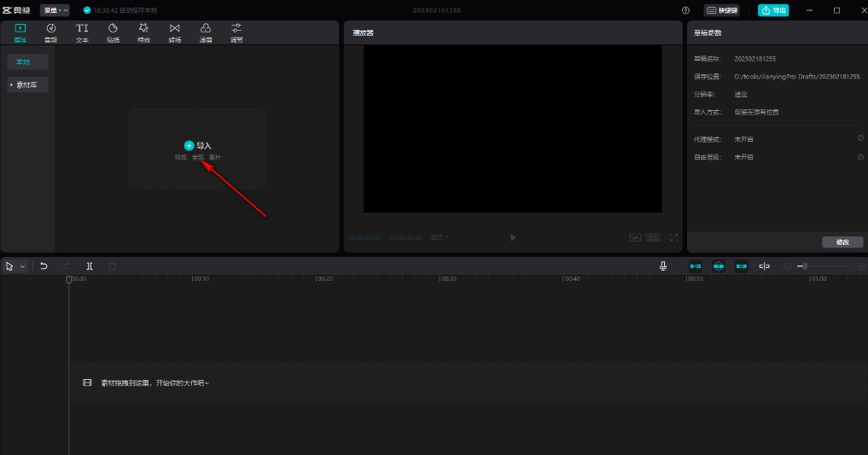
Task: Switch to the 文本 (Text) tab
Action: pyautogui.click(x=82, y=32)
